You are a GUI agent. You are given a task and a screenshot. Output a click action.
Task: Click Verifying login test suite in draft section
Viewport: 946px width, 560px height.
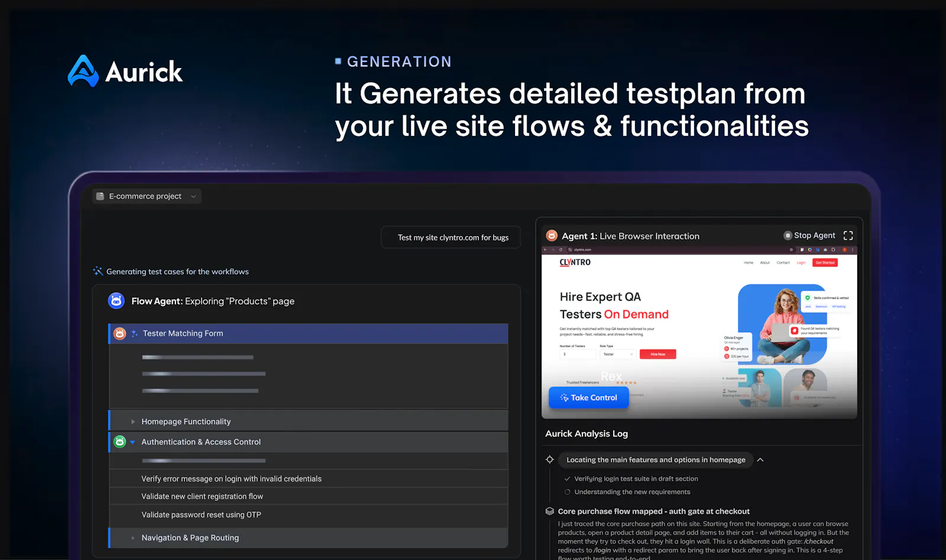[x=636, y=479]
